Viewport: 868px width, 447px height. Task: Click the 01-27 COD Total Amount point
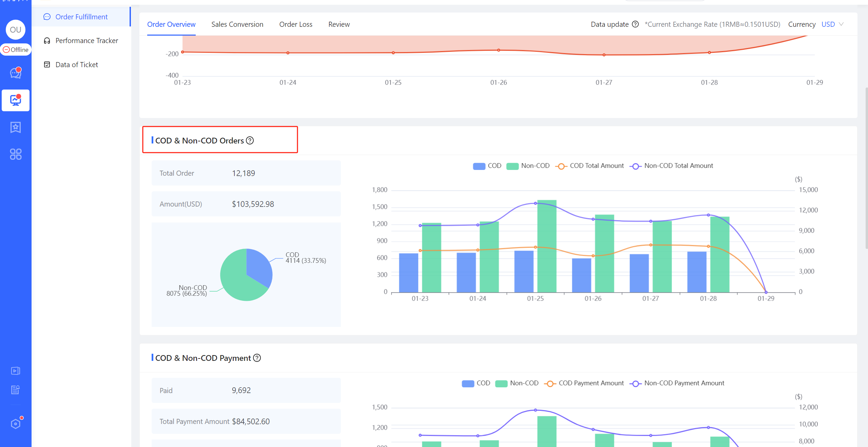tap(651, 245)
